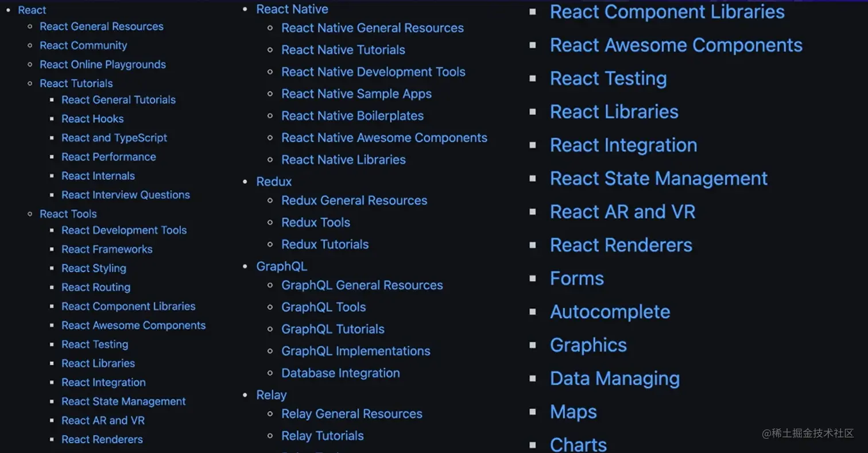Image resolution: width=868 pixels, height=453 pixels.
Task: Click the Autocomplete section heading
Action: pyautogui.click(x=610, y=311)
